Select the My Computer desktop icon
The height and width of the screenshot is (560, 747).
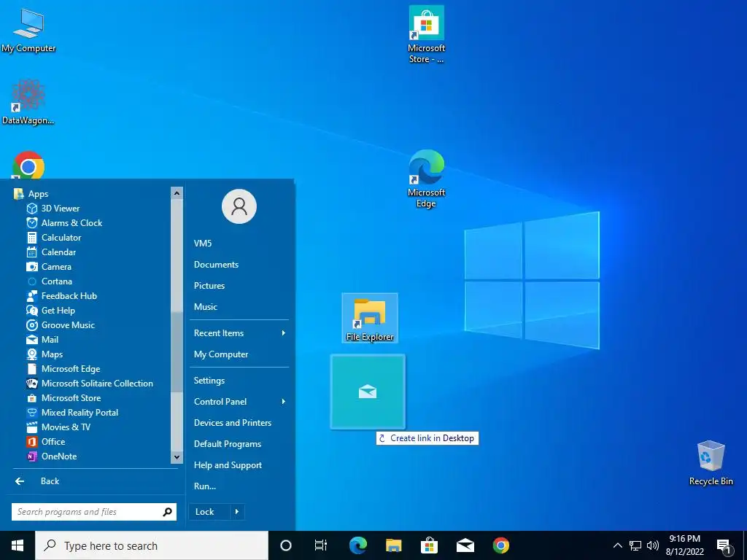click(x=28, y=31)
